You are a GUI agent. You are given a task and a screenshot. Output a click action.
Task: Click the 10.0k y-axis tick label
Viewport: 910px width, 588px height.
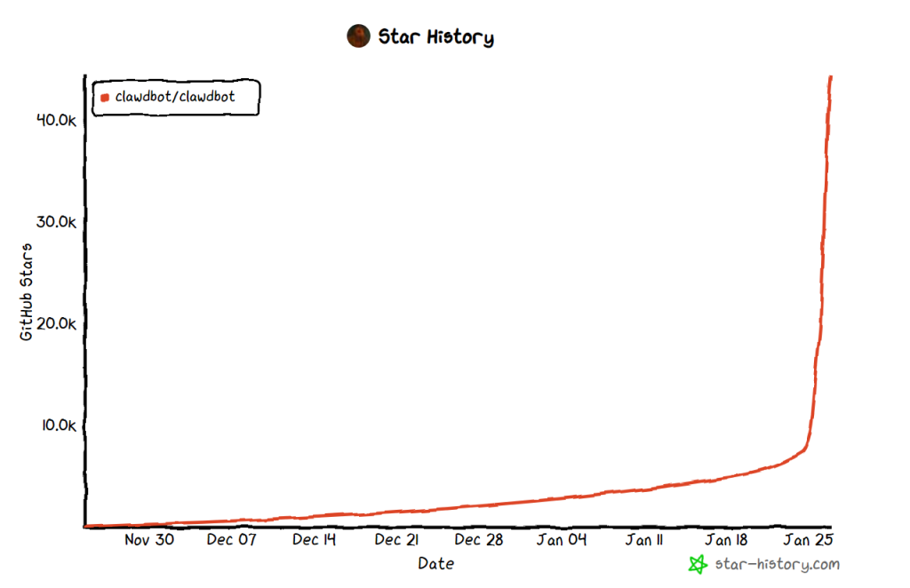[55, 425]
